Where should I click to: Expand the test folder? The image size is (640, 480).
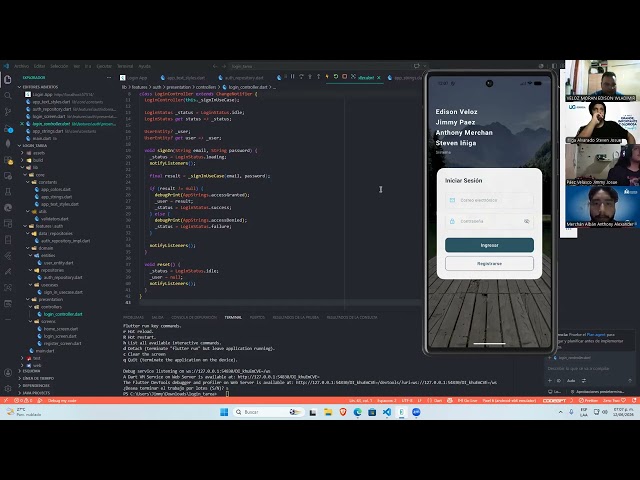[x=37, y=358]
